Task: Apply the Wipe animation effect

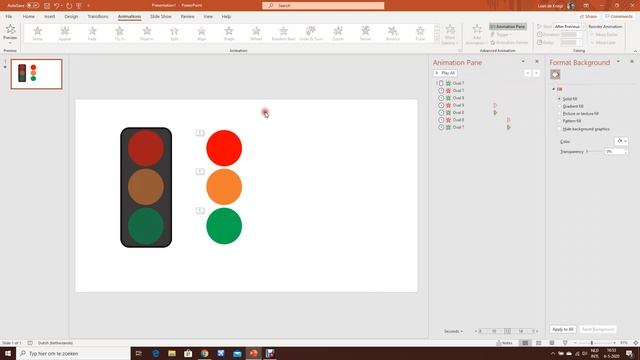Action: 202,33
